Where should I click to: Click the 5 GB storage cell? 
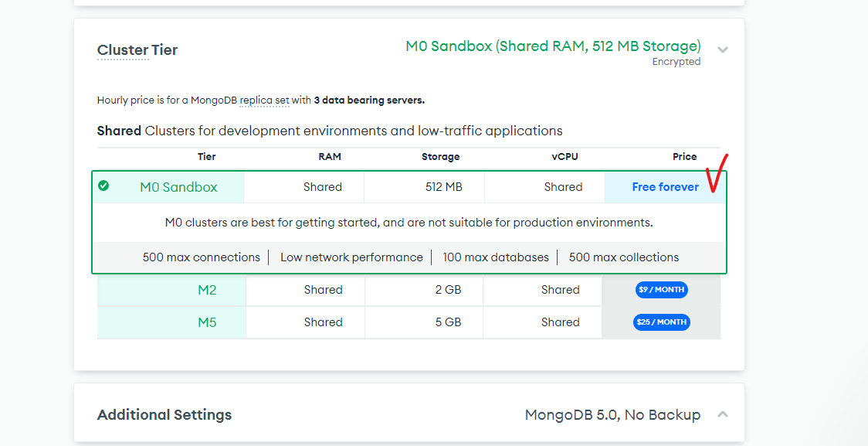[424, 322]
